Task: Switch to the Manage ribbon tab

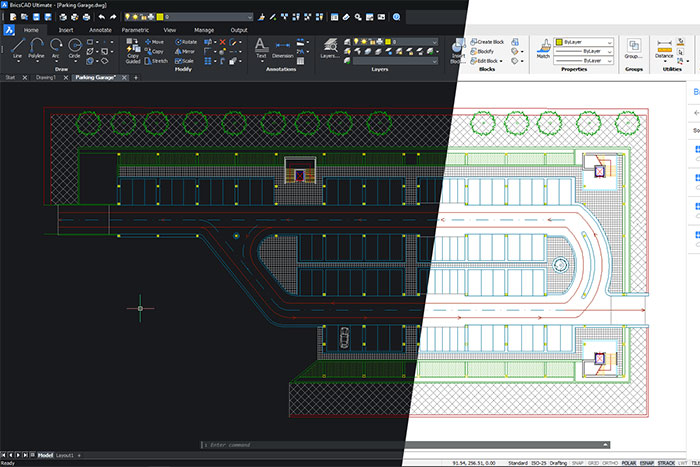Action: point(204,30)
